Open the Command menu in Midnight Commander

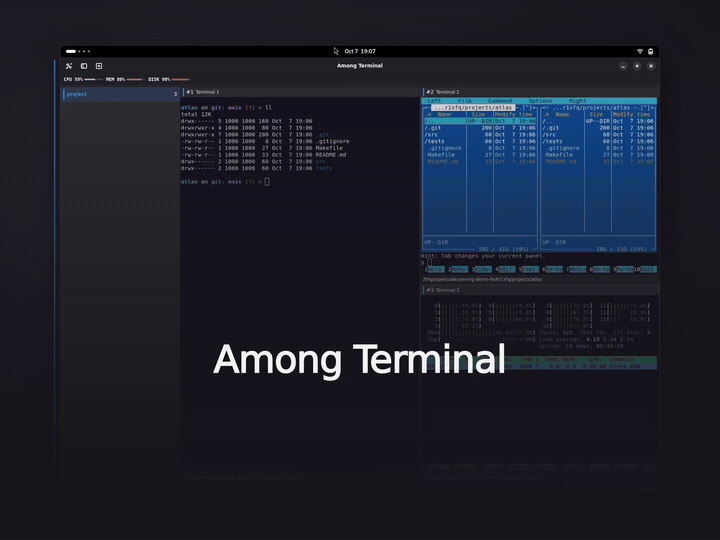point(500,101)
